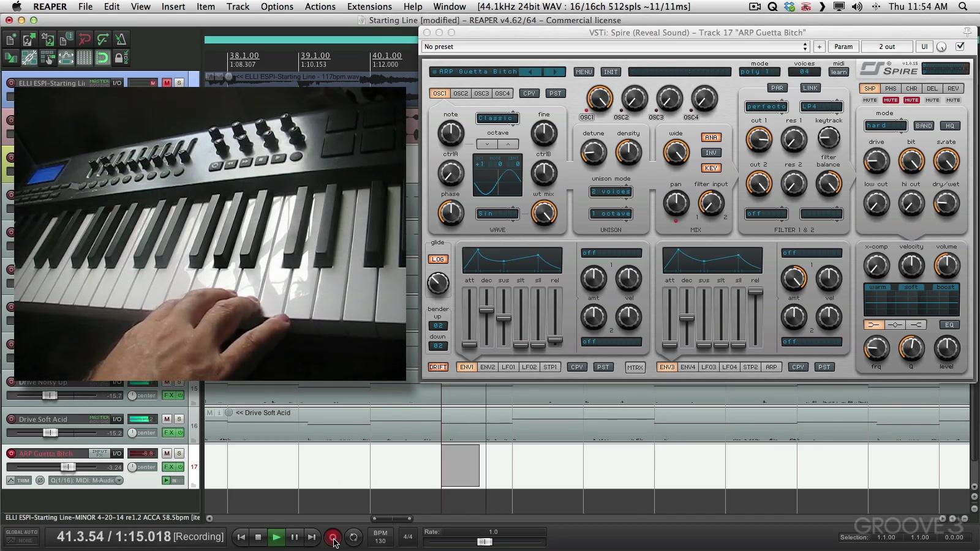The width and height of the screenshot is (980, 551).
Task: Open Project Settings from the toolbar
Action: pos(66,40)
